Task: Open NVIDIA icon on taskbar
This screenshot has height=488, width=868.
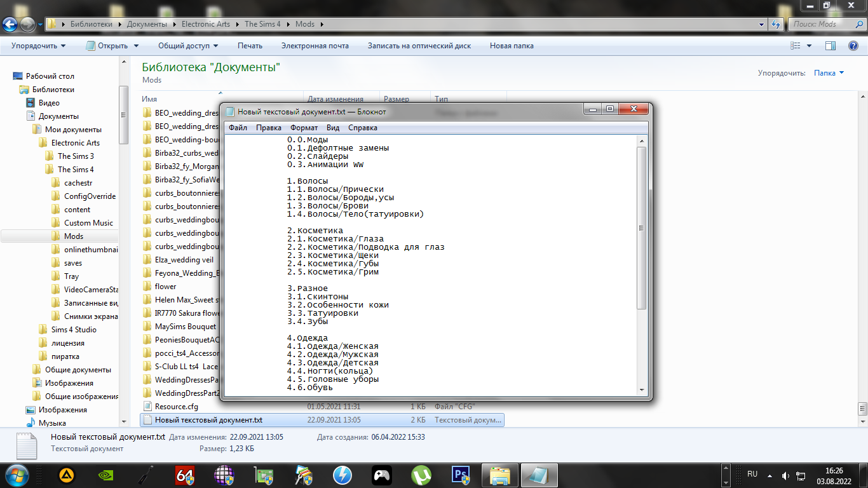Action: pyautogui.click(x=105, y=475)
